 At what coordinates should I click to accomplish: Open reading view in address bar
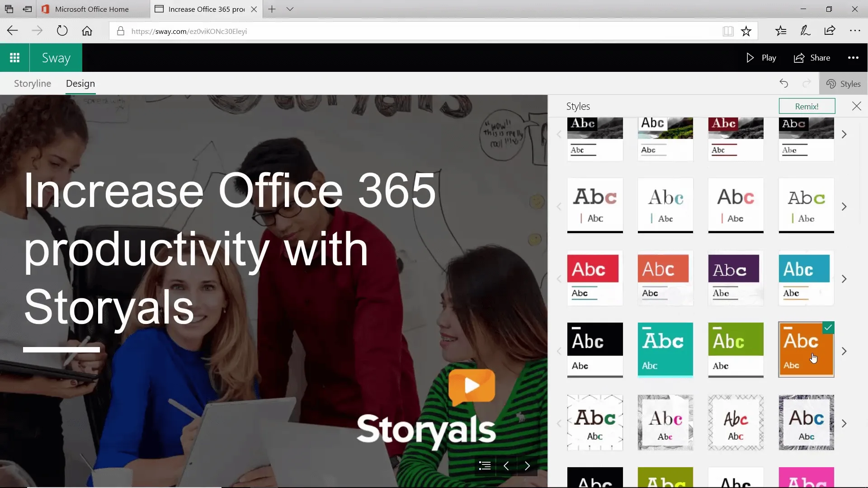click(x=728, y=31)
